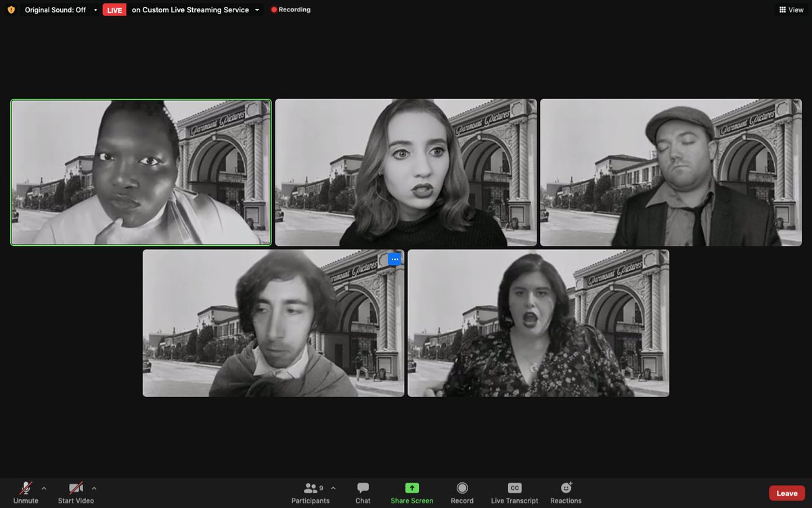Select video tile of woman in floral dress
Viewport: 812px width, 508px height.
click(539, 323)
